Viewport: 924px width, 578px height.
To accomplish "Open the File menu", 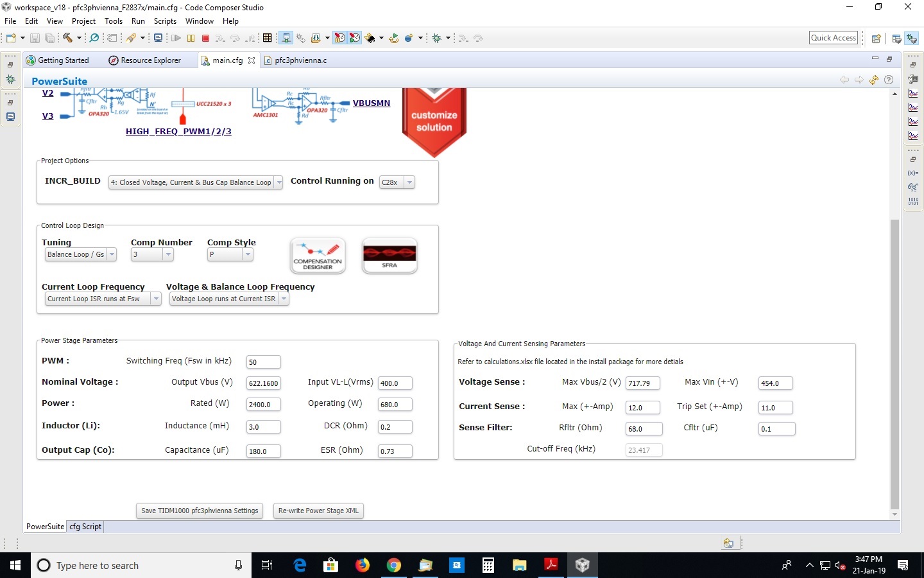I will pos(10,21).
